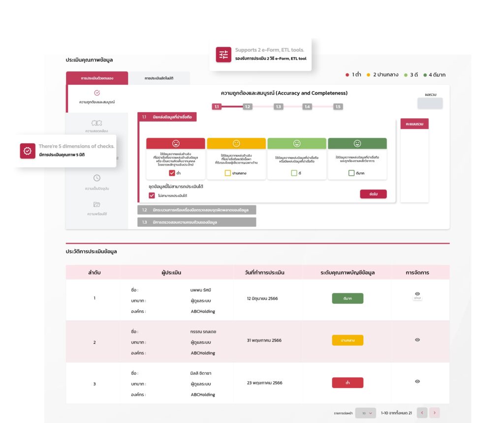Toggle the ไม่สามารถประเมินได้ checkbox
Screen dimensions: 504x423
[152, 195]
